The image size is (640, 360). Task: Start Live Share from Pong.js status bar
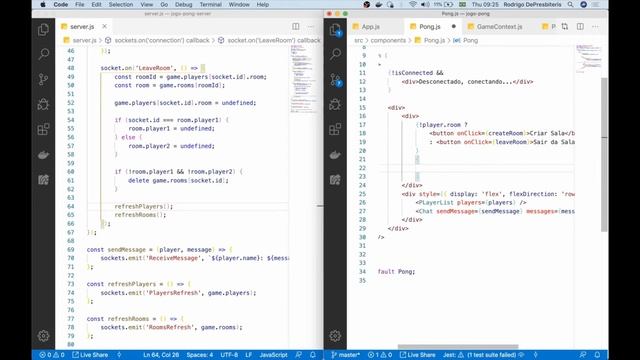coord(418,355)
